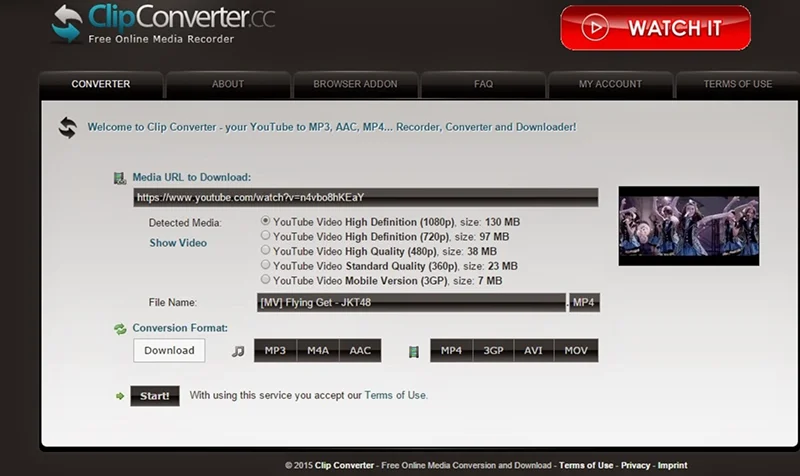
Task: Select High Definition 1080p option
Action: click(265, 221)
